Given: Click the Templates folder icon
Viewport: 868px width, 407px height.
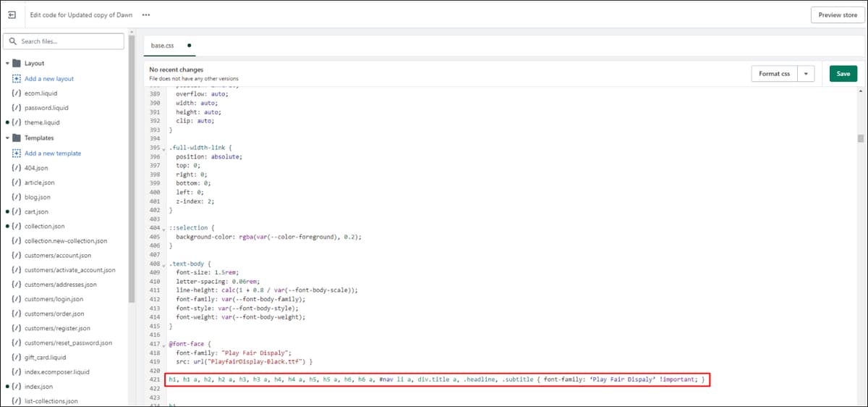Looking at the screenshot, I should point(16,138).
